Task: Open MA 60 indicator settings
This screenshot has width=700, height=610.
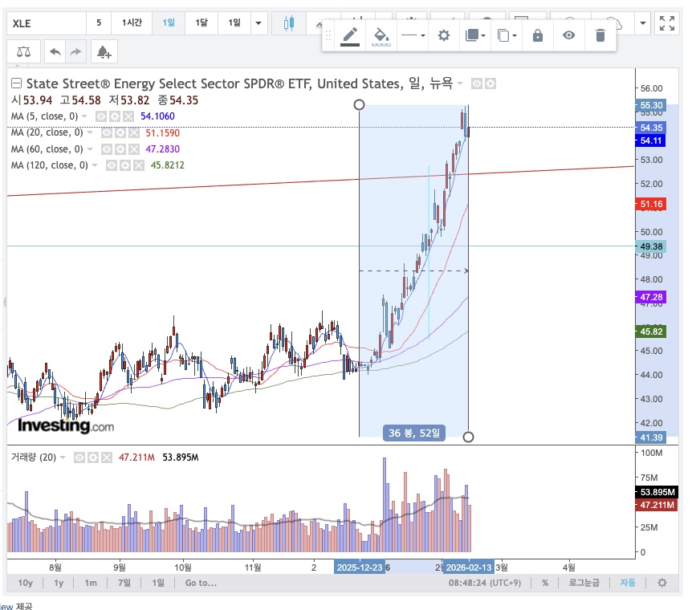Action: click(120, 149)
